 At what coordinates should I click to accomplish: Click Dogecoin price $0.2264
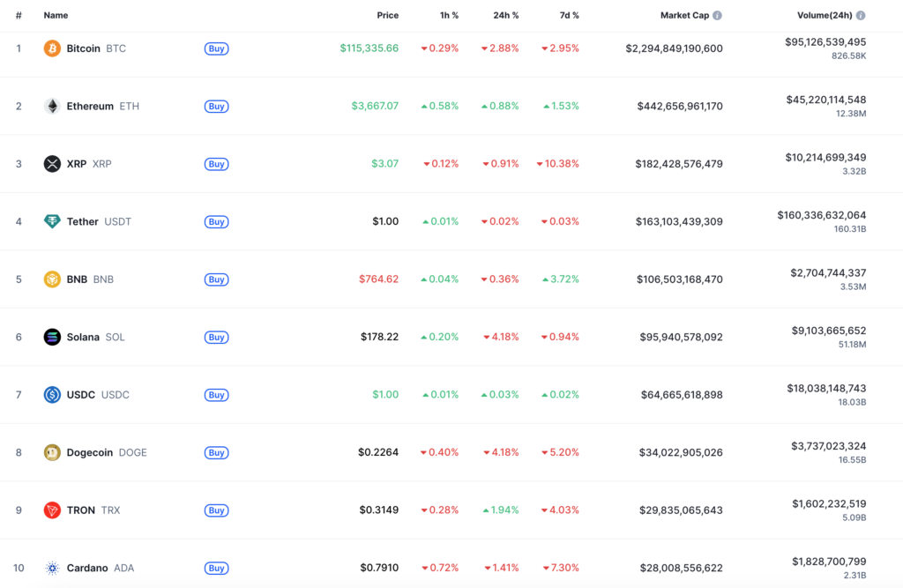(378, 452)
